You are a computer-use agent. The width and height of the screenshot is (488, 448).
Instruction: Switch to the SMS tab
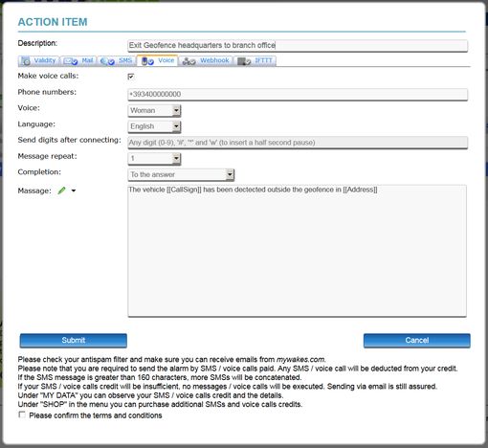(x=117, y=60)
